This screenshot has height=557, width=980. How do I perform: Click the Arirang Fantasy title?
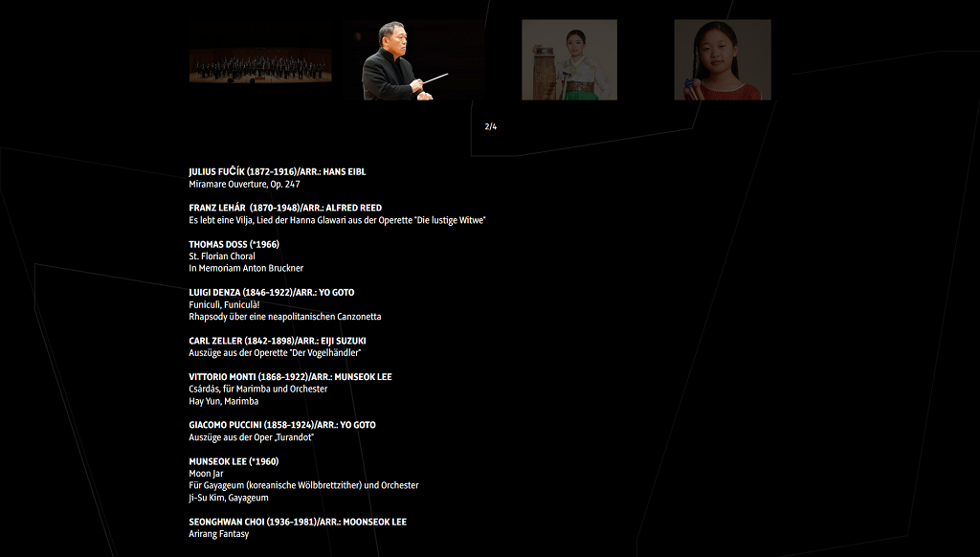tap(219, 534)
